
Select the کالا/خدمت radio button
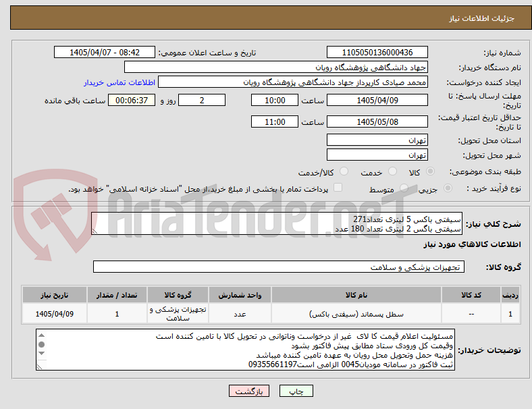344,171
